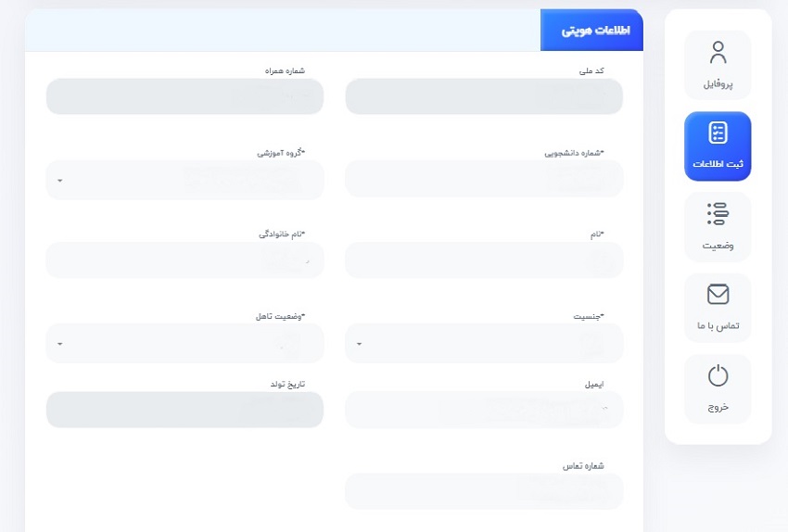Screen dimensions: 788x532
Task: Click the کد ملی input field
Action: pyautogui.click(x=484, y=96)
